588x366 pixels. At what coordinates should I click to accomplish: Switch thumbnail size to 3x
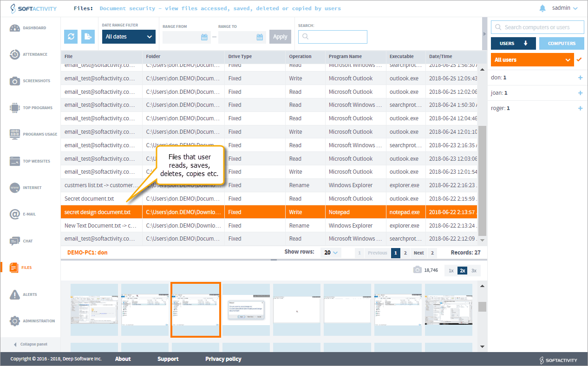[x=474, y=271]
